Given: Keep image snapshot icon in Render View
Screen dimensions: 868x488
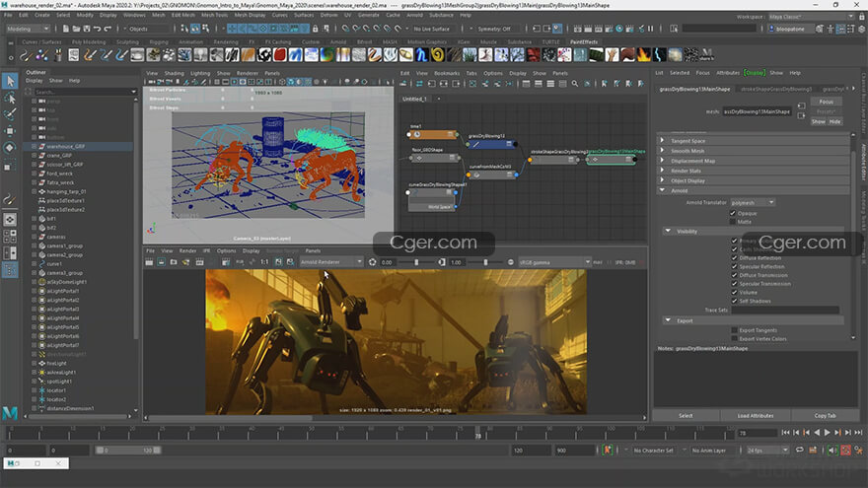Looking at the screenshot, I should pyautogui.click(x=278, y=262).
